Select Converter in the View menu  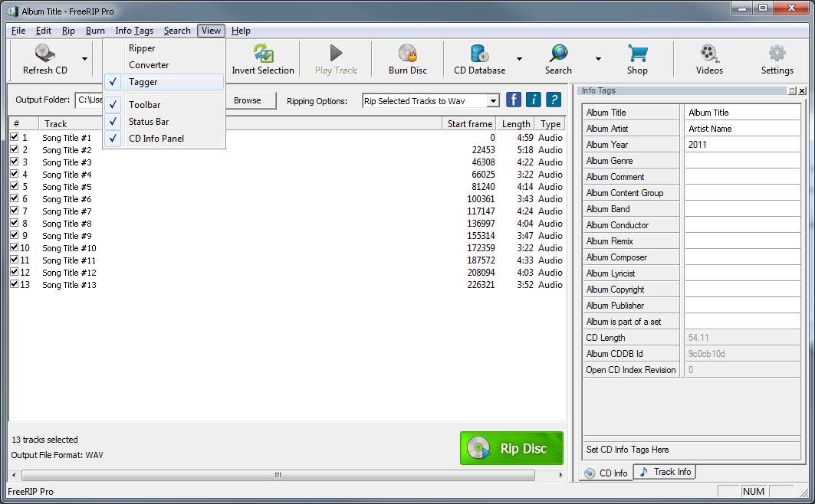tap(164, 65)
